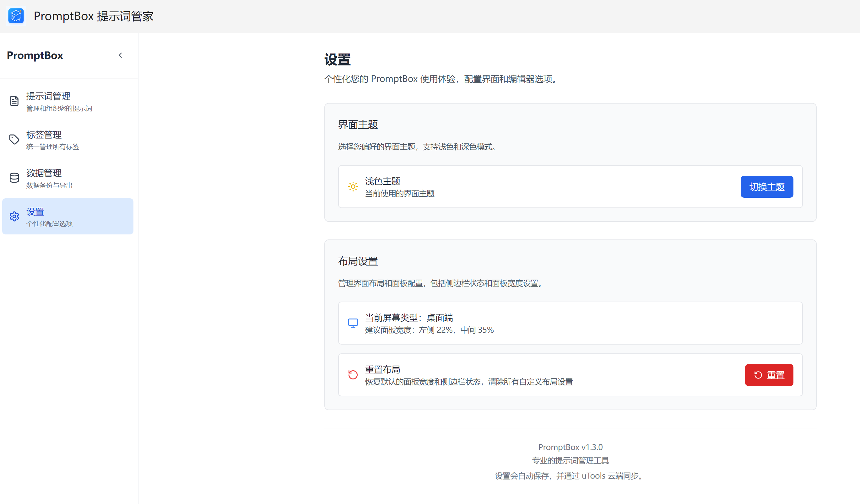Click the tag icon beside 标签管理

[x=14, y=139]
